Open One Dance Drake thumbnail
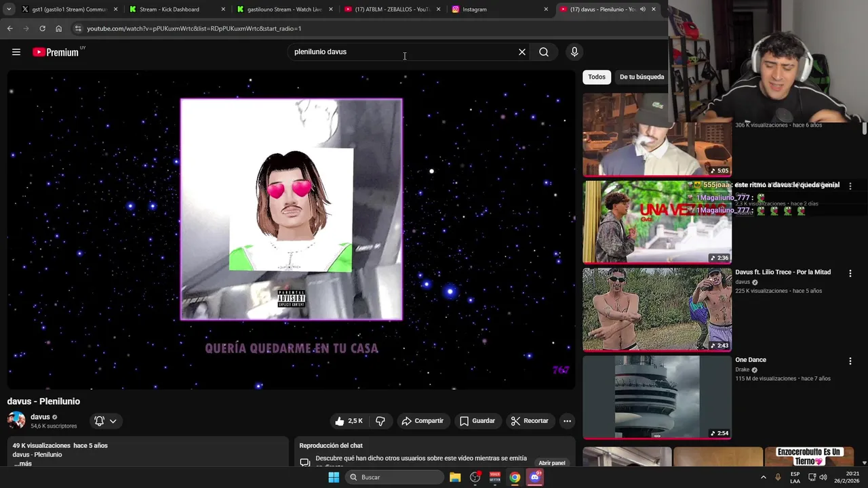Screen dimensions: 868x488 (x=657, y=397)
